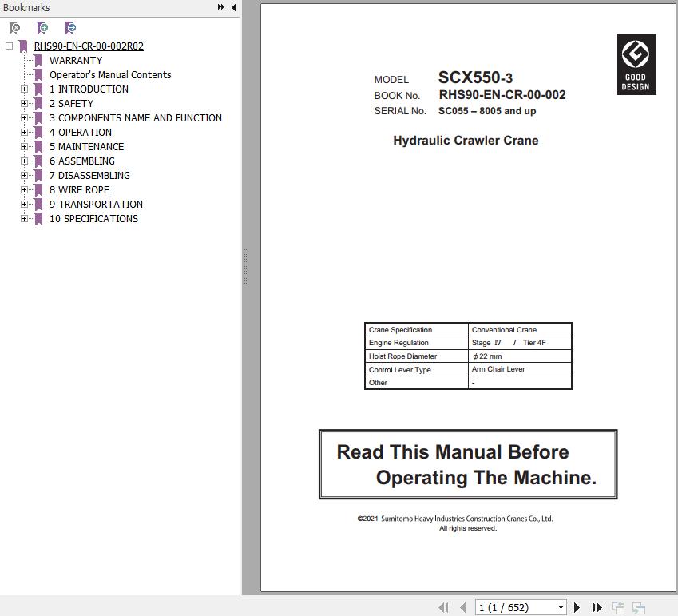
Task: Select the 7 DISASSEMBLING bookmark label
Action: [x=89, y=175]
